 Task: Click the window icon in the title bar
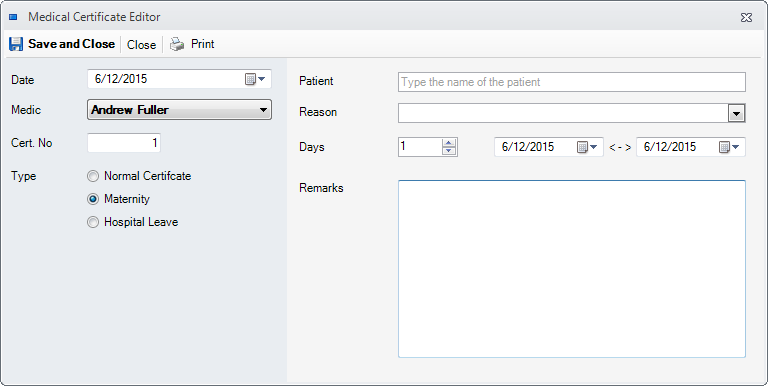point(14,17)
